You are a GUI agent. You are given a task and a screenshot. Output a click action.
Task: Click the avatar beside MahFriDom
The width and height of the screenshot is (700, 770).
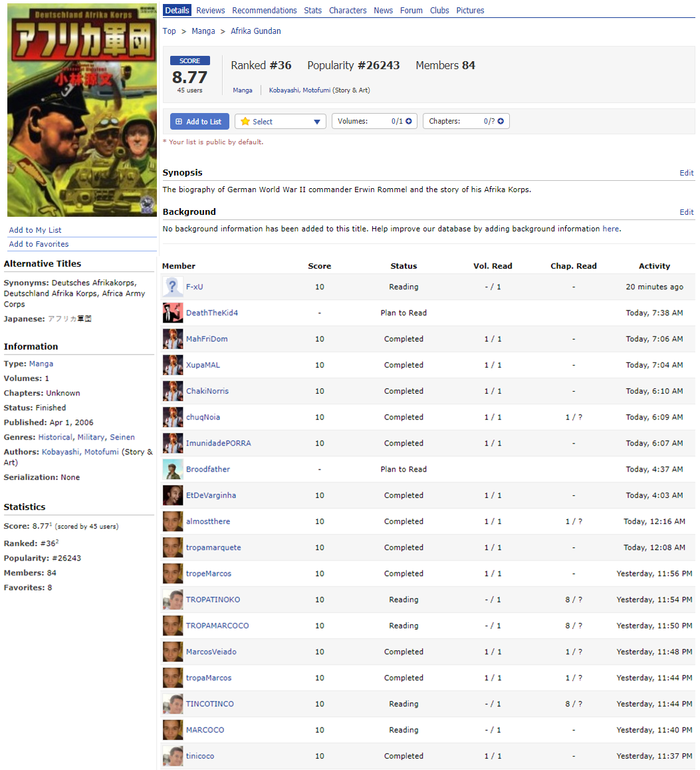(173, 339)
